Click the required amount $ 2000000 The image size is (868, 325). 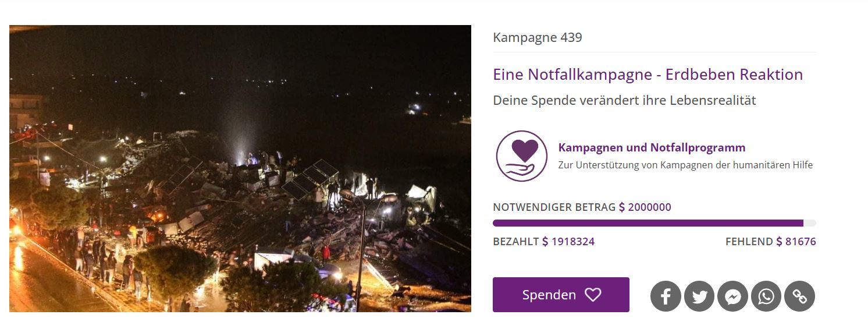pyautogui.click(x=645, y=207)
